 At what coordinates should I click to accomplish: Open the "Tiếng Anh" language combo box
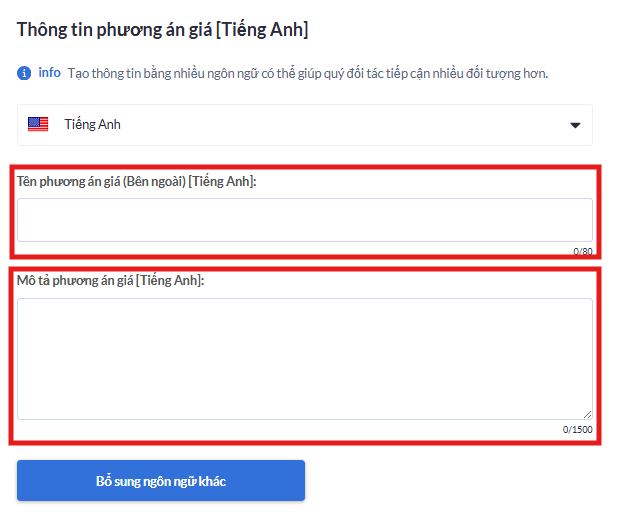tap(305, 125)
